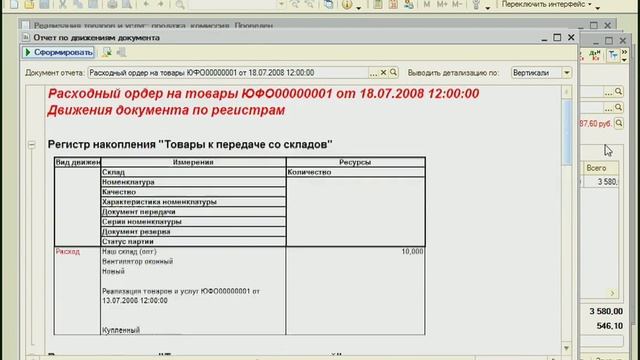Click the Help info icon in main toolbar
The width and height of the screenshot is (640, 360).
[x=347, y=4]
